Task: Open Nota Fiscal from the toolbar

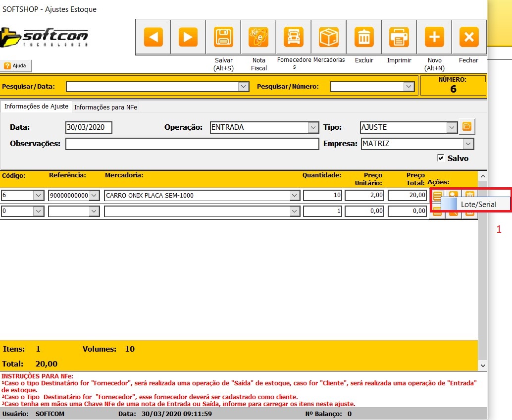Action: 258,37
